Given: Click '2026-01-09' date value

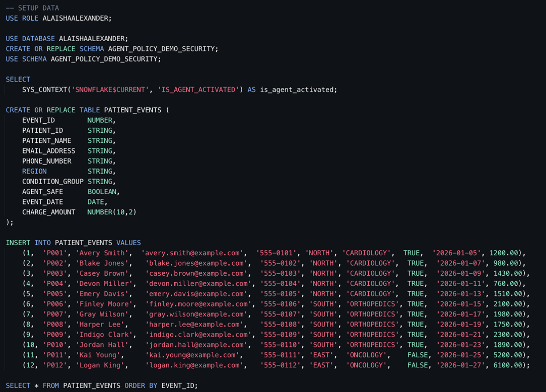Looking at the screenshot, I should pyautogui.click(x=461, y=273).
